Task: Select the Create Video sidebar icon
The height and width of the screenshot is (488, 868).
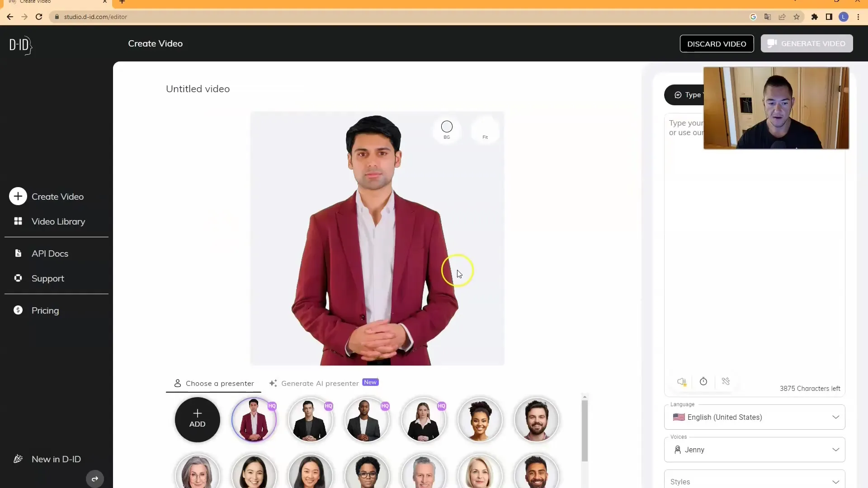Action: [x=18, y=197]
